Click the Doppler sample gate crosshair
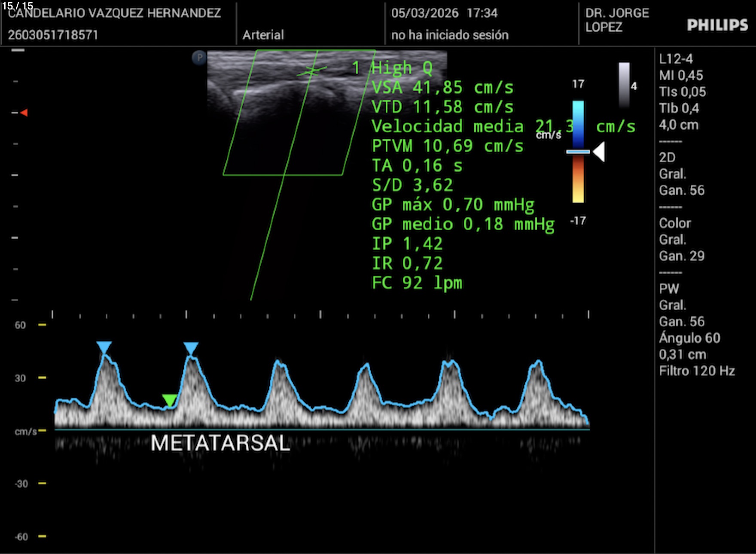The height and width of the screenshot is (554, 756). pyautogui.click(x=312, y=71)
